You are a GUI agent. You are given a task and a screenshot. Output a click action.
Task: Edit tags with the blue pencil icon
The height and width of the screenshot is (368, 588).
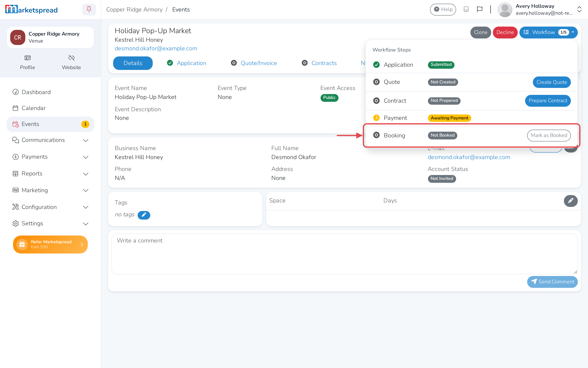[144, 215]
